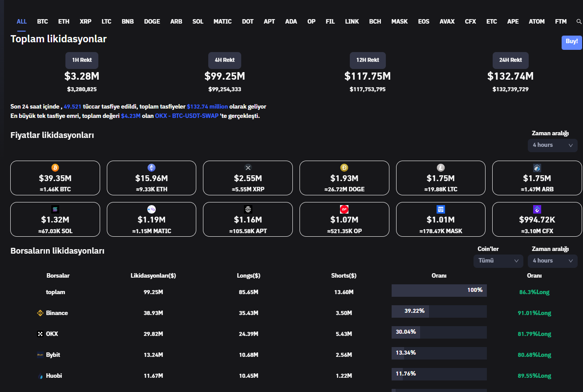
Task: Click the Ethereum icon in liquidation card
Action: [151, 168]
